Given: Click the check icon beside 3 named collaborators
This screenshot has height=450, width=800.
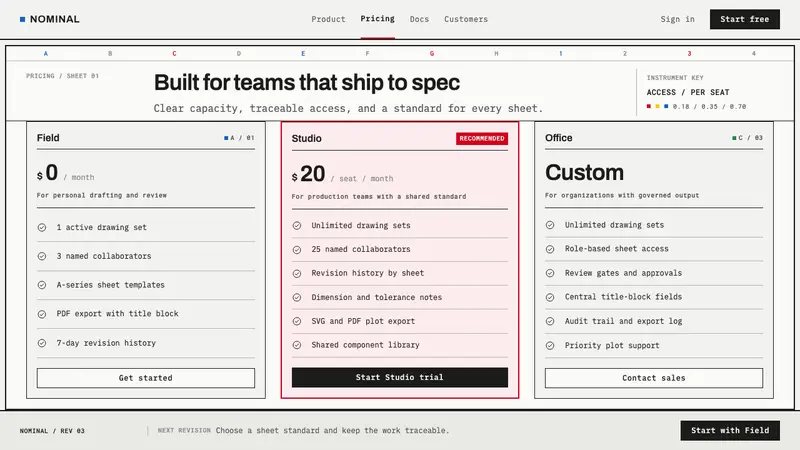Looking at the screenshot, I should pos(42,256).
